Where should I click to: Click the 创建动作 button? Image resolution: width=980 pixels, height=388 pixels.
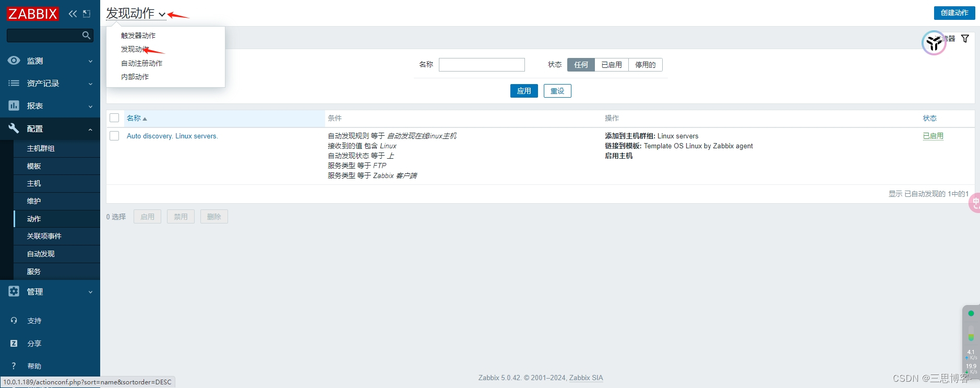pyautogui.click(x=954, y=13)
